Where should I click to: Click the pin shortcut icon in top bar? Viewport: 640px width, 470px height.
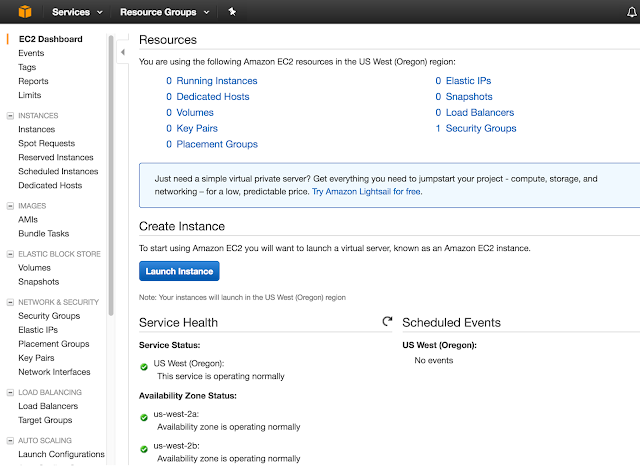click(x=233, y=12)
